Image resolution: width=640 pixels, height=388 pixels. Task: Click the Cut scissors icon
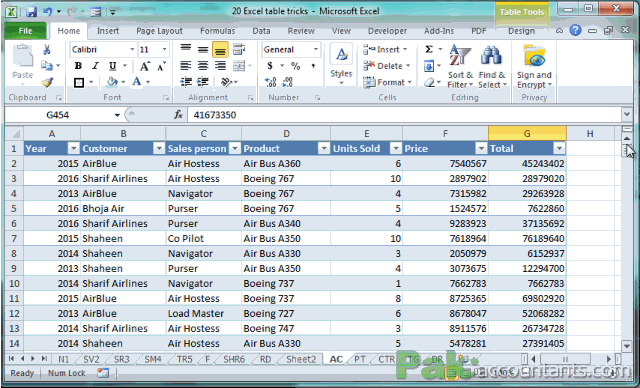pos(47,50)
